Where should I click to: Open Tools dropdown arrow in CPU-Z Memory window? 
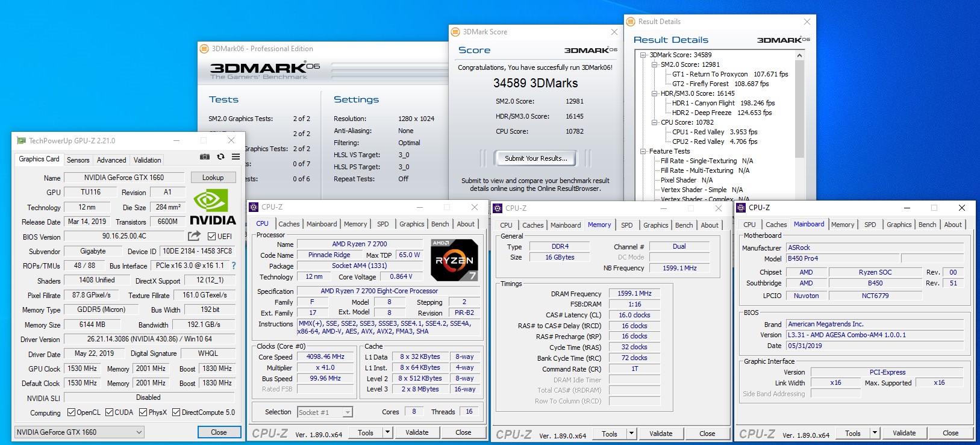pyautogui.click(x=631, y=434)
